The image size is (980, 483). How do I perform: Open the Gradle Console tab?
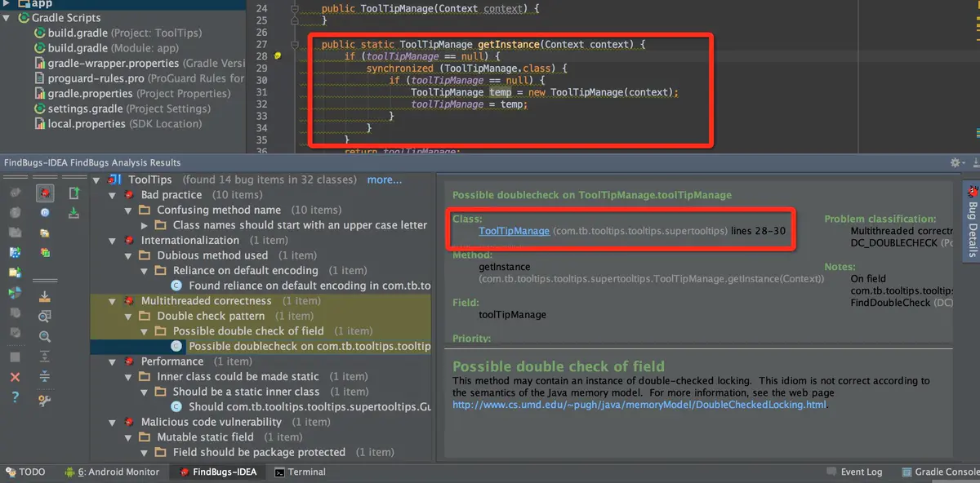(940, 472)
